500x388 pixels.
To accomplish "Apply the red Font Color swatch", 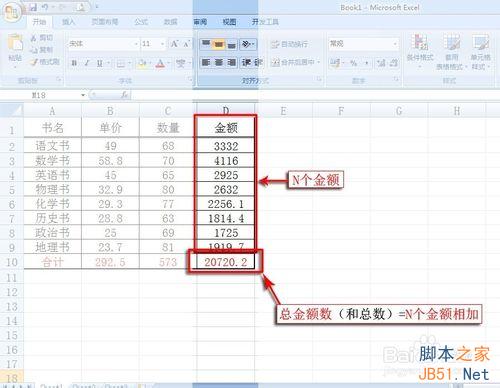I will tap(161, 63).
